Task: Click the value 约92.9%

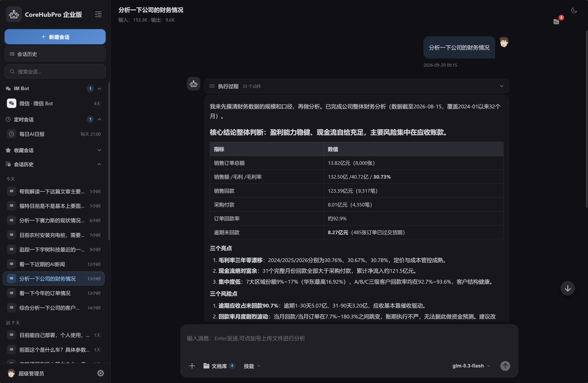Action: pos(337,218)
